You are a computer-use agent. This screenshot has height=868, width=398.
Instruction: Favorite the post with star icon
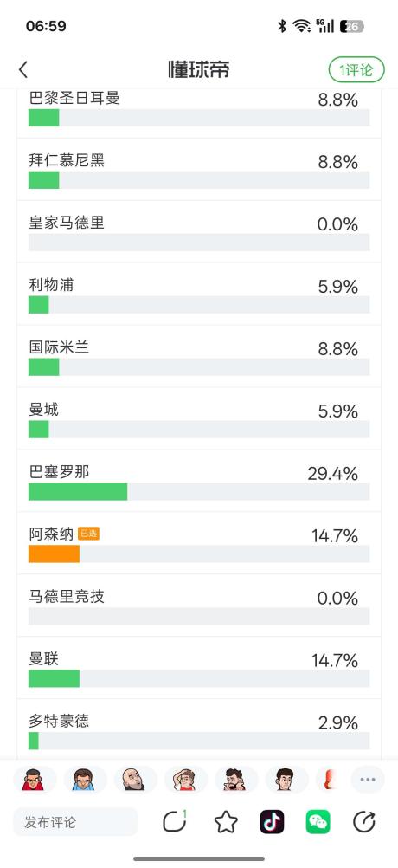click(226, 822)
